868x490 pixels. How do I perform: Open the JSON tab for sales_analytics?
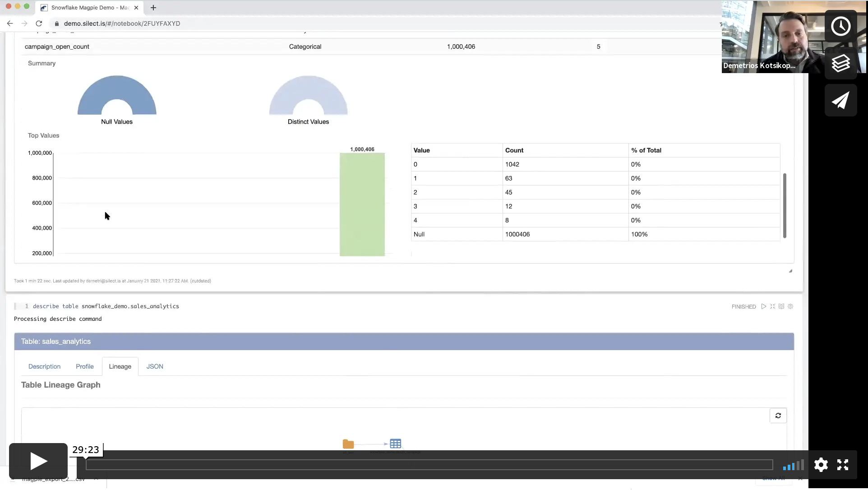155,366
